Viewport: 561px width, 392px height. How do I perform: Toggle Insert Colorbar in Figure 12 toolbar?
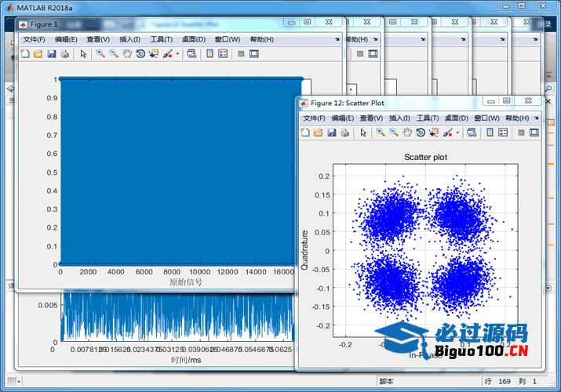tap(489, 133)
